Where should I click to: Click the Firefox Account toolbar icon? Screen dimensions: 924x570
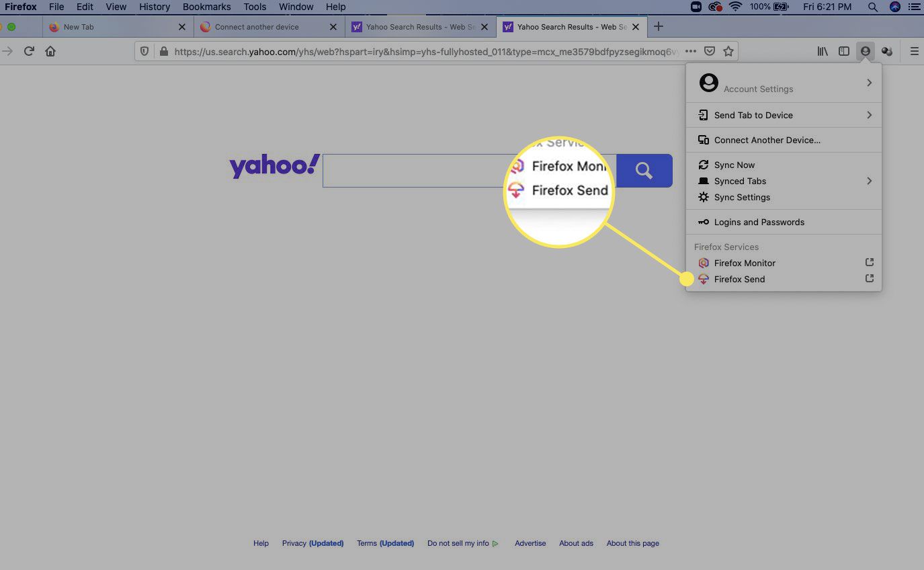pyautogui.click(x=866, y=51)
